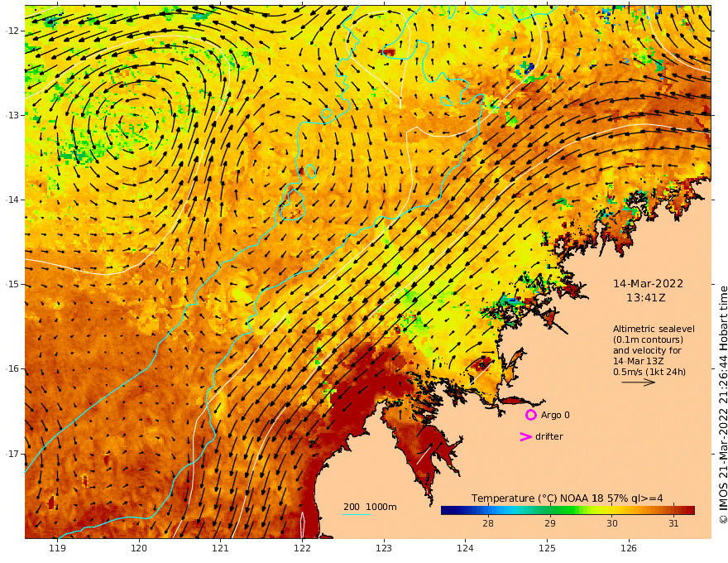
Task: Click longitude axis label '125'
Action: [548, 548]
